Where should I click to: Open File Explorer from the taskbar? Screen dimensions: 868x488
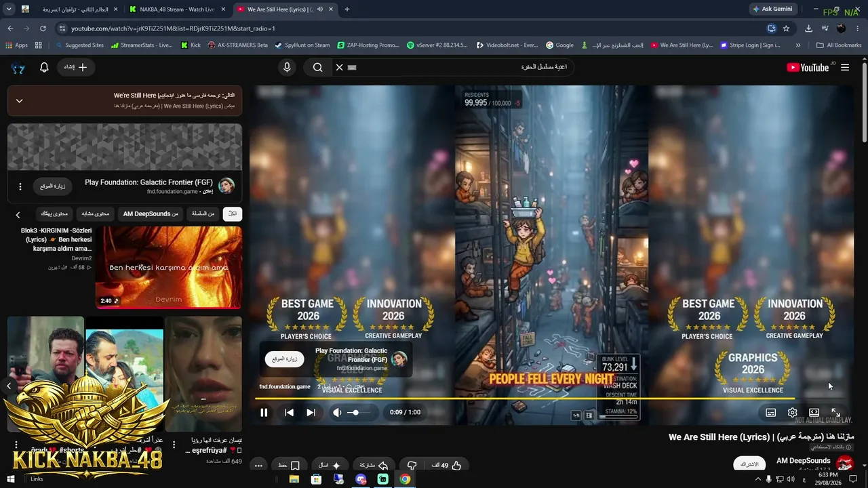pos(294,479)
